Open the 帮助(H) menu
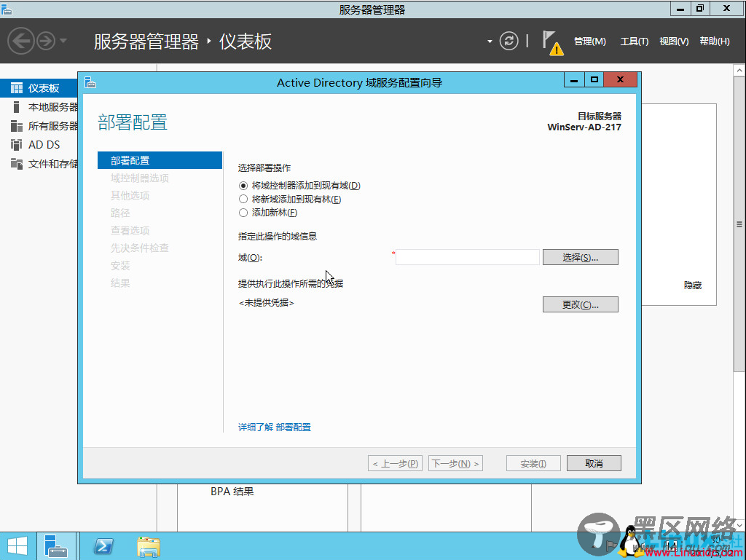This screenshot has height=560, width=746. click(x=714, y=42)
